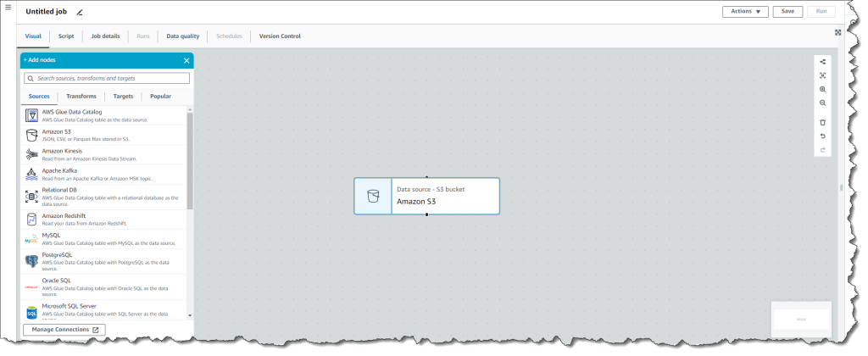
Task: Zoom in on the canvas
Action: [x=822, y=89]
